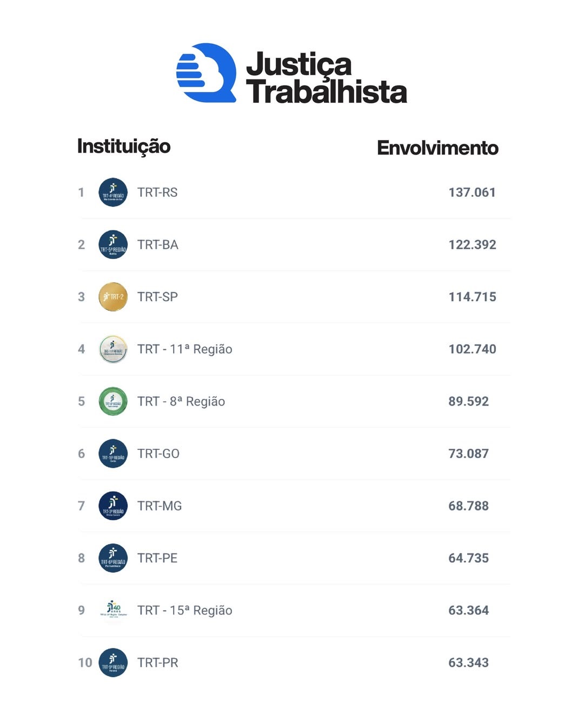Image resolution: width=584 pixels, height=728 pixels.
Task: Click the TRT-GO round avatar icon
Action: click(113, 454)
